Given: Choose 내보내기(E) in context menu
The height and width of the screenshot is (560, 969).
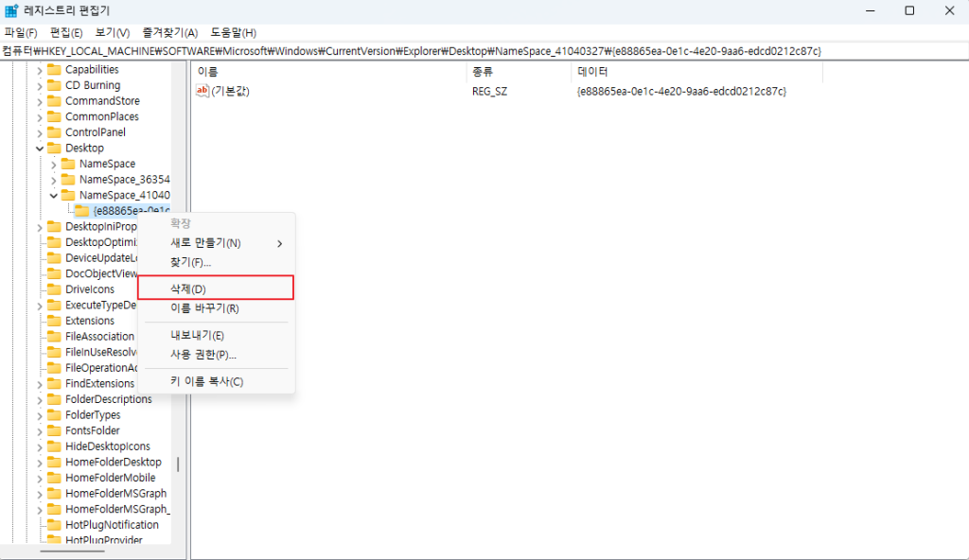Looking at the screenshot, I should point(216,335).
